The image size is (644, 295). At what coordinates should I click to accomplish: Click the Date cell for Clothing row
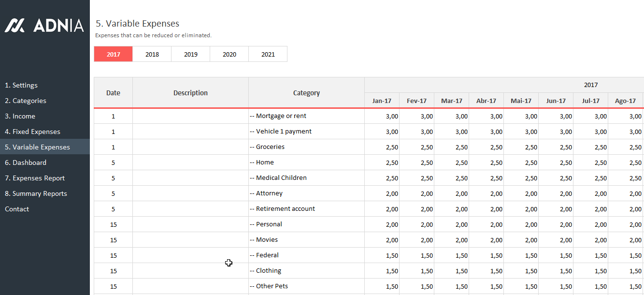click(x=113, y=271)
